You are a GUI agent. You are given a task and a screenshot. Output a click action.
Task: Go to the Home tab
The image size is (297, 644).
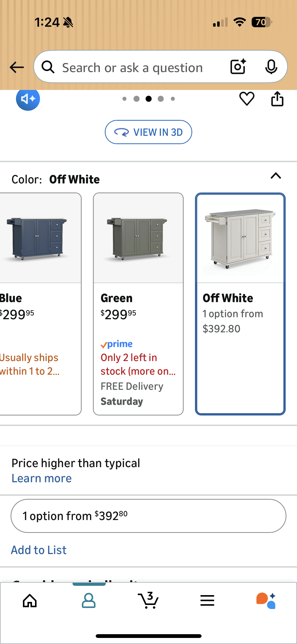[x=30, y=601]
